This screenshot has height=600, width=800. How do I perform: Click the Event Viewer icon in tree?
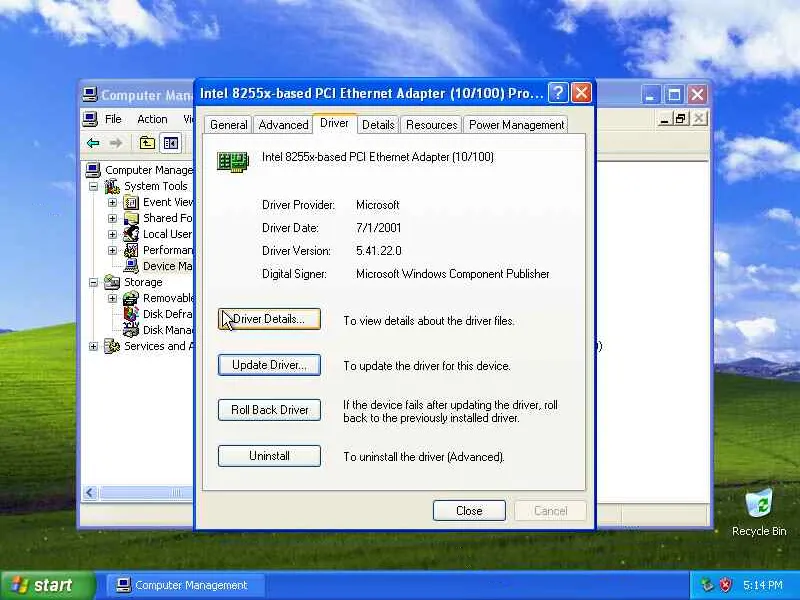pyautogui.click(x=131, y=203)
